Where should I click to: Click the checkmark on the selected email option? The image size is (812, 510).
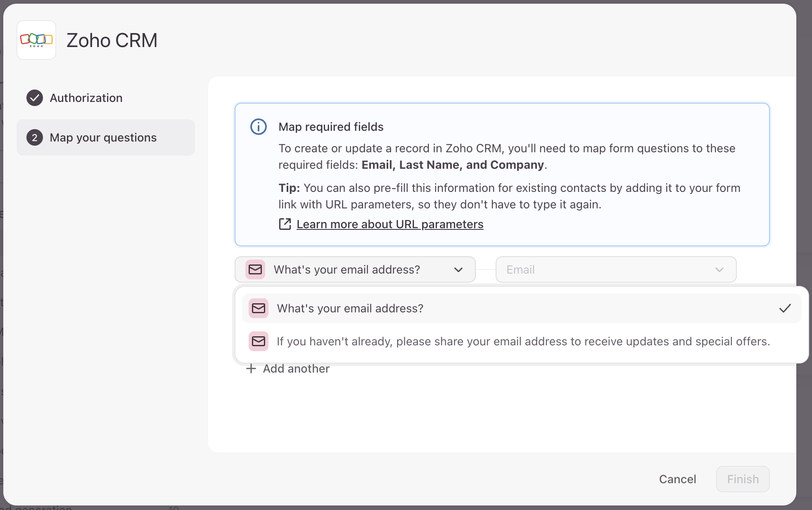[x=785, y=308]
